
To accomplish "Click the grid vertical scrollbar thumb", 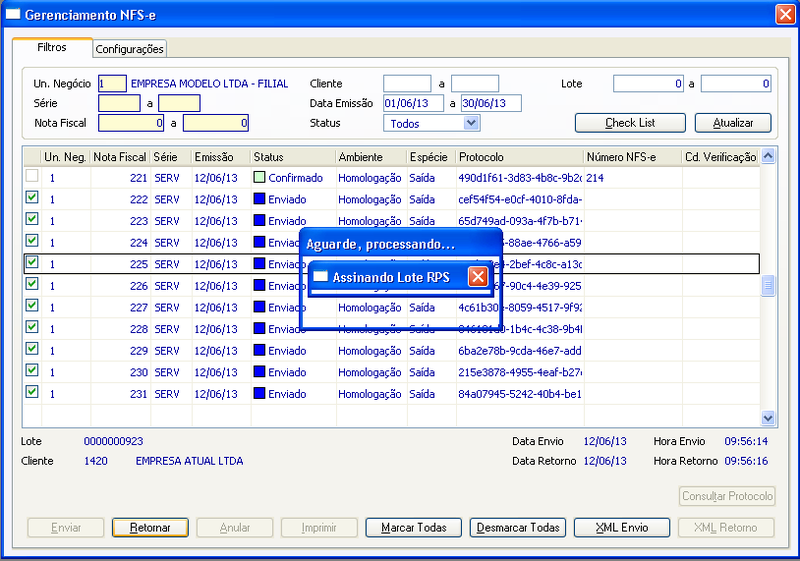I will 768,285.
